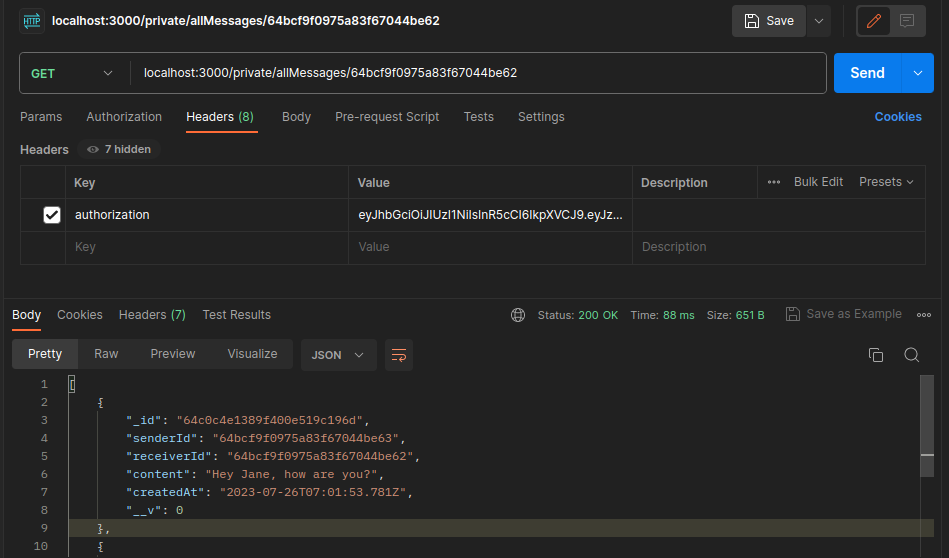The width and height of the screenshot is (949, 558).
Task: Open the Presets dropdown
Action: point(886,182)
